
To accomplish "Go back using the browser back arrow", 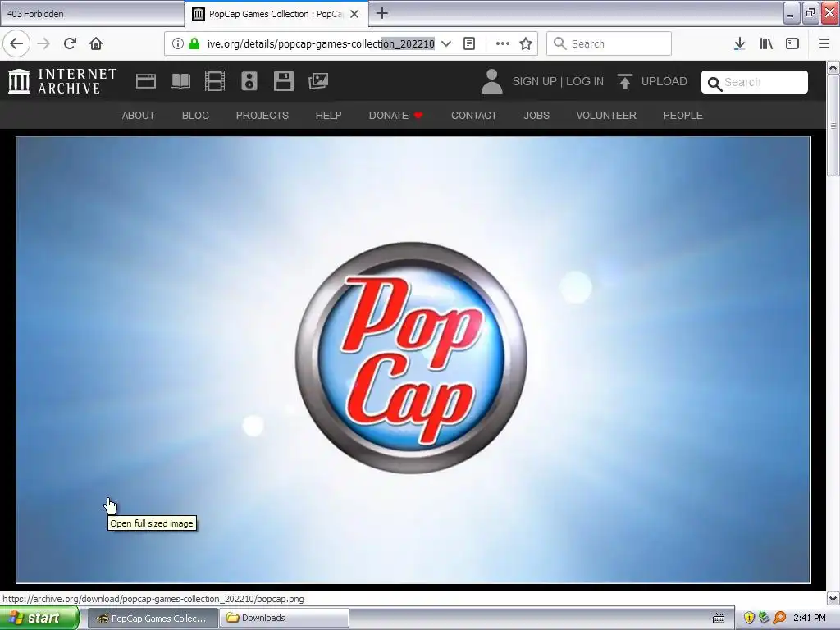I will [x=16, y=43].
